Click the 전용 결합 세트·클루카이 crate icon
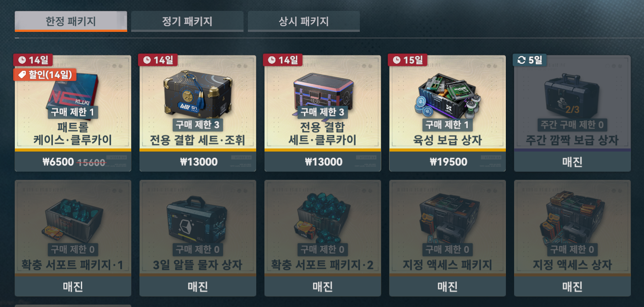 click(323, 94)
